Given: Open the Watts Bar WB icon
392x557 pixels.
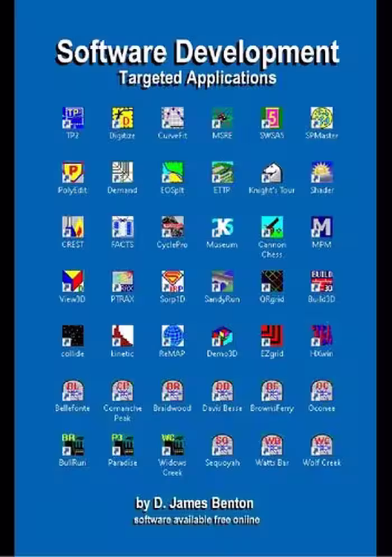Looking at the screenshot, I should pyautogui.click(x=272, y=445).
